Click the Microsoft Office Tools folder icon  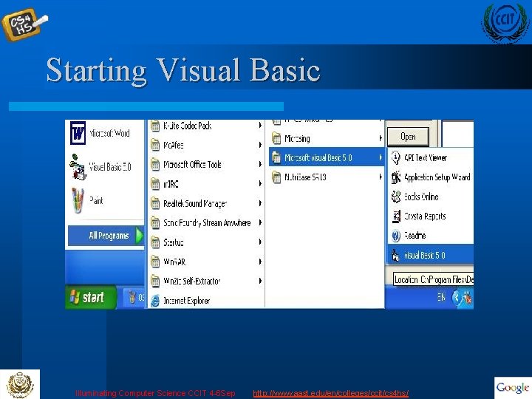point(155,165)
